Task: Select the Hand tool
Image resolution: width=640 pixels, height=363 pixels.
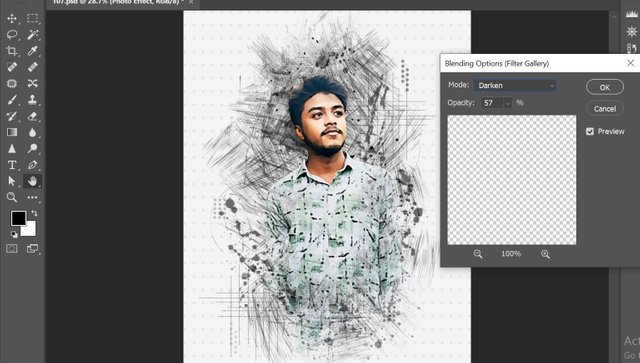Action: 33,181
